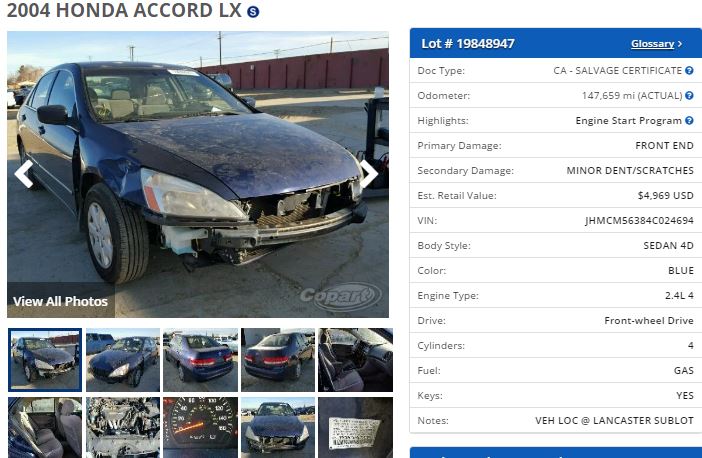702x458 pixels.
Task: Show next photo with right arrow
Action: pos(370,174)
